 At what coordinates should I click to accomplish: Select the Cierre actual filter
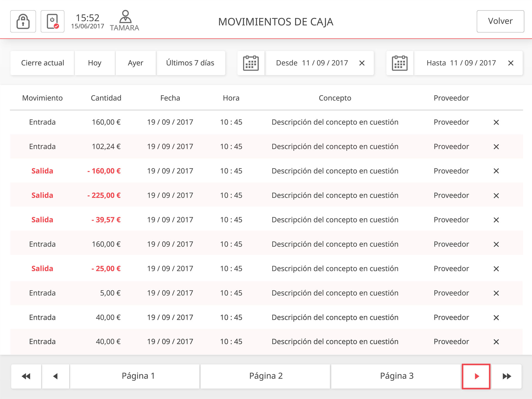(x=42, y=63)
